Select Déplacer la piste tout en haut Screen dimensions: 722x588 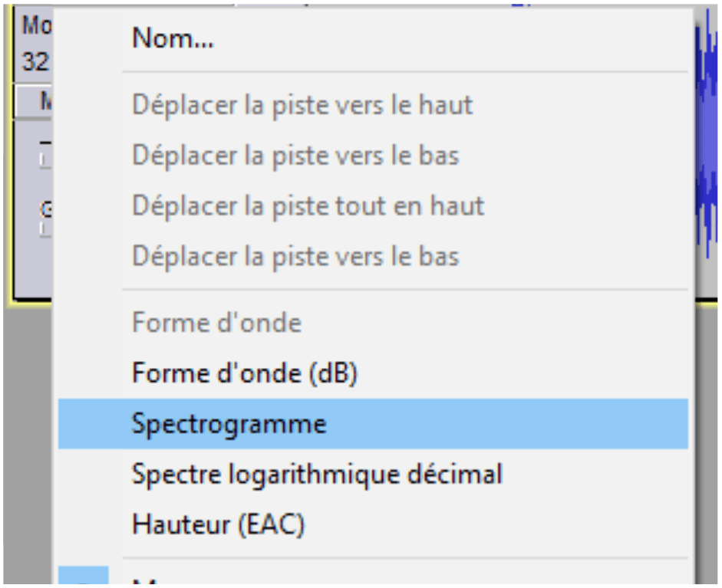coord(308,205)
